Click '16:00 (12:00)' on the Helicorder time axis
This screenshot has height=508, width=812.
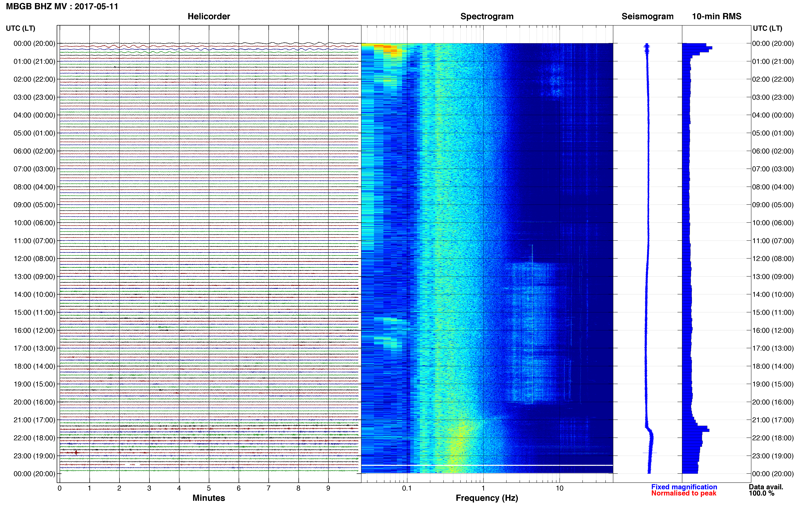(x=34, y=330)
